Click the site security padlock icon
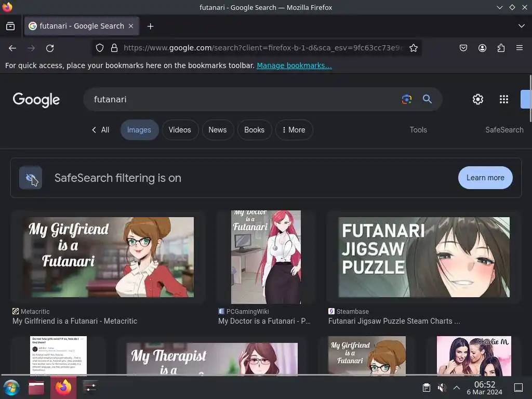The width and height of the screenshot is (532, 399). [x=114, y=48]
